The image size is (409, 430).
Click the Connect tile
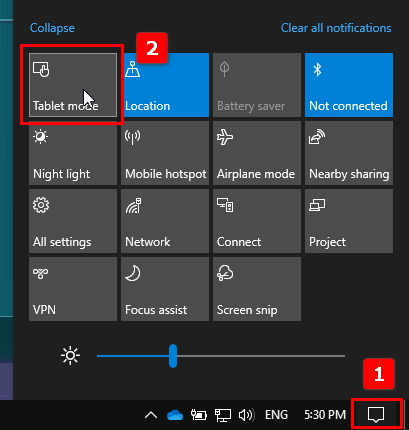(x=257, y=221)
